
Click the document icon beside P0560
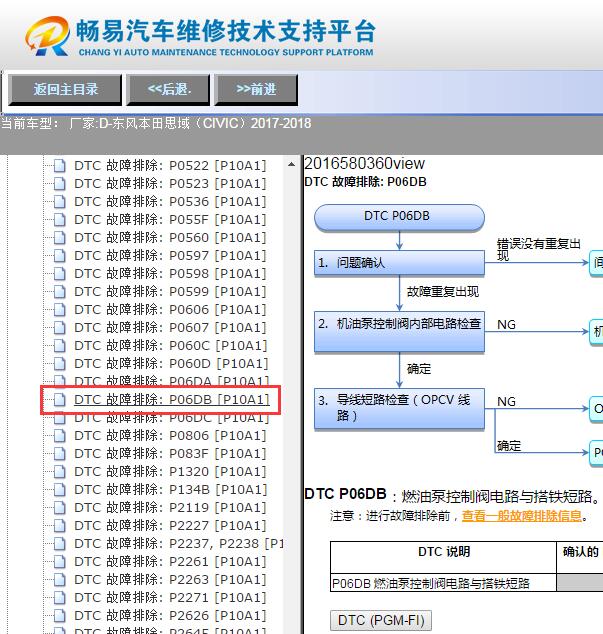tap(59, 238)
